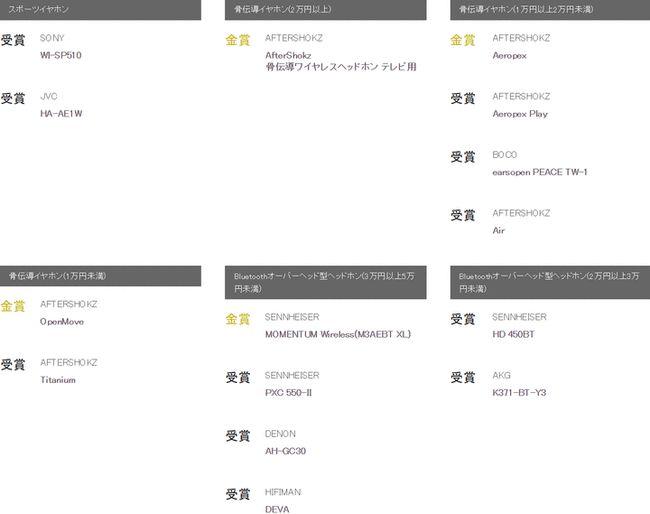Click the スポーツイヤホン category header
Viewport: 650px width, 514px height.
[100, 10]
